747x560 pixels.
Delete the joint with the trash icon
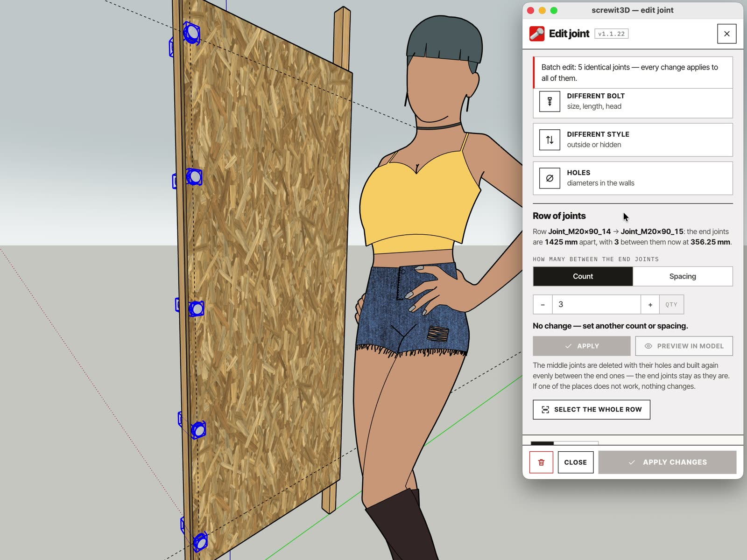click(x=541, y=462)
